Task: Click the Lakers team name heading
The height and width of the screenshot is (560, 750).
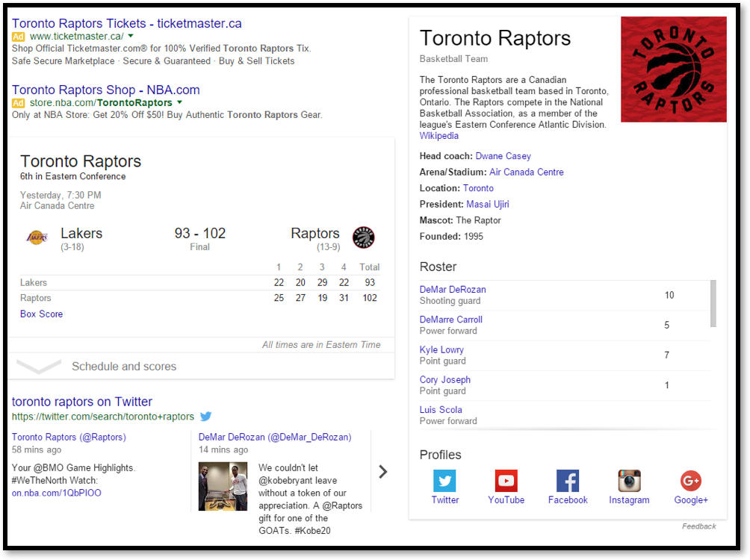Action: [x=81, y=234]
